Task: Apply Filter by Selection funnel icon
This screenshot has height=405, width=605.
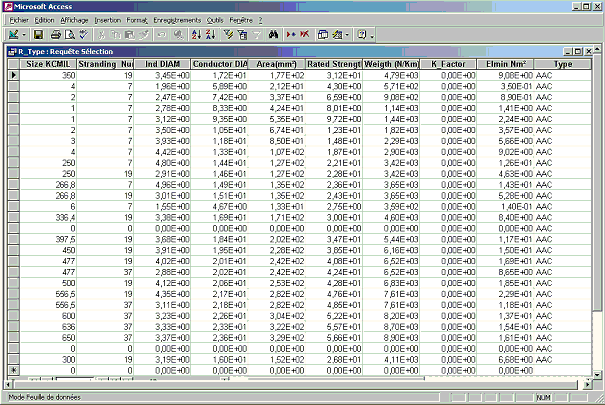Action: (228, 35)
